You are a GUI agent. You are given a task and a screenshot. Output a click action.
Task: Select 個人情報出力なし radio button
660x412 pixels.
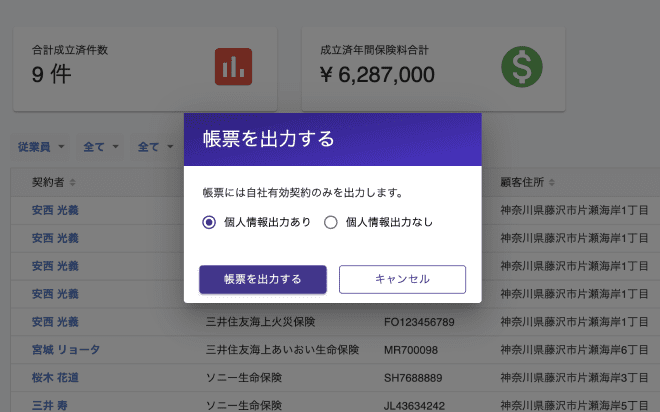tap(330, 222)
